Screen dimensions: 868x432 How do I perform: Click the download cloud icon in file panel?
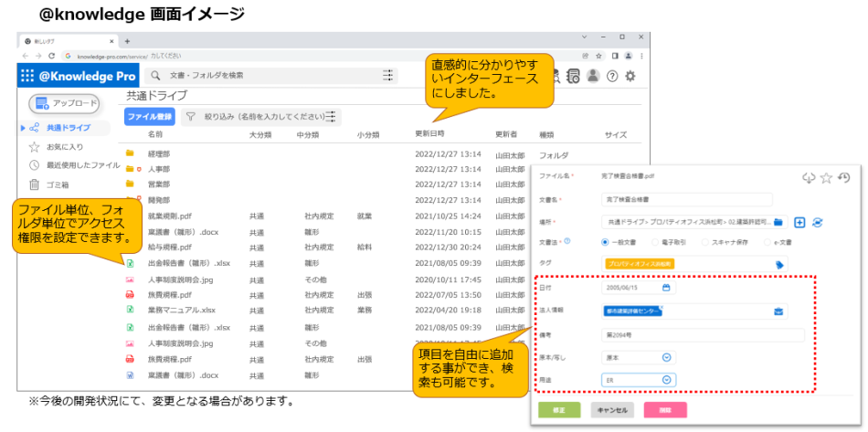(808, 178)
